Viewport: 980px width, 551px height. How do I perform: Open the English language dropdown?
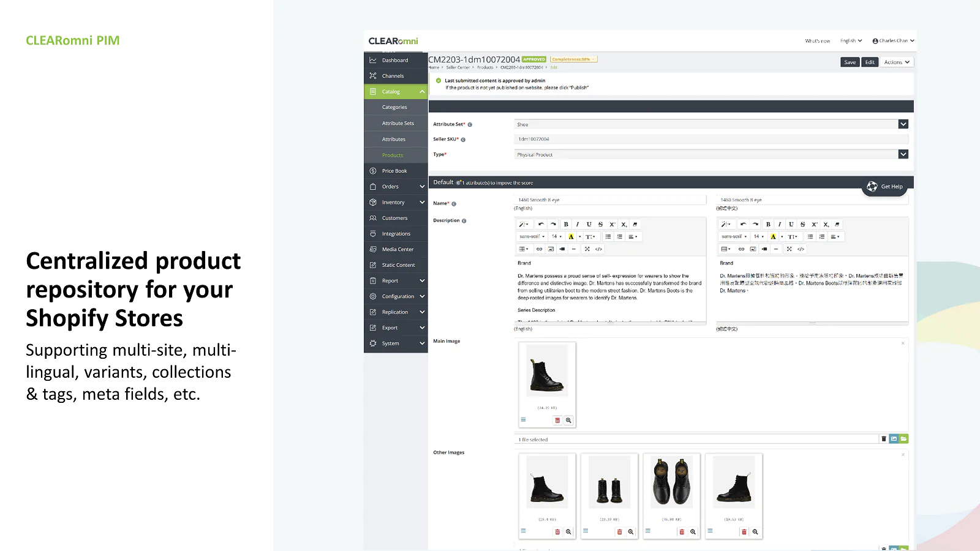tap(851, 40)
